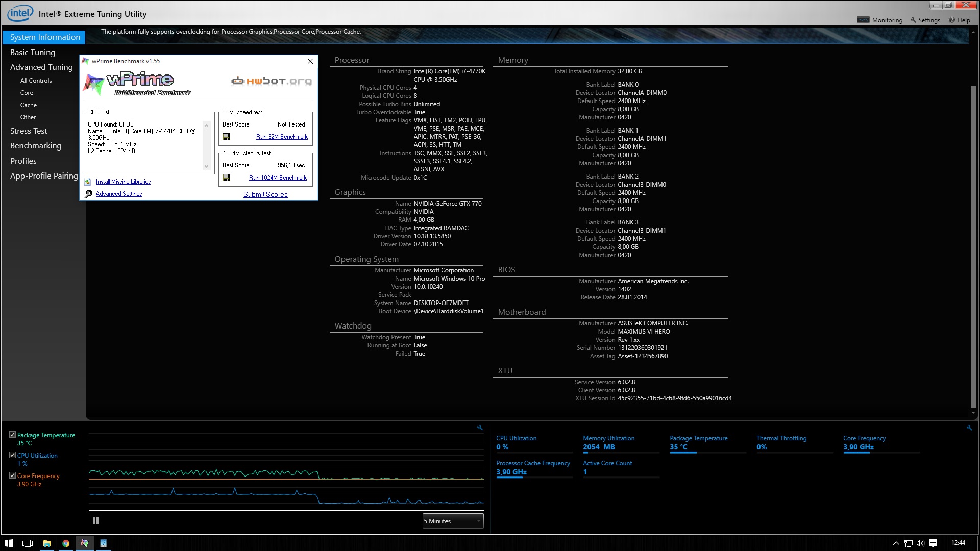Click Install Missing Libraries link
The height and width of the screenshot is (551, 980).
click(x=123, y=182)
